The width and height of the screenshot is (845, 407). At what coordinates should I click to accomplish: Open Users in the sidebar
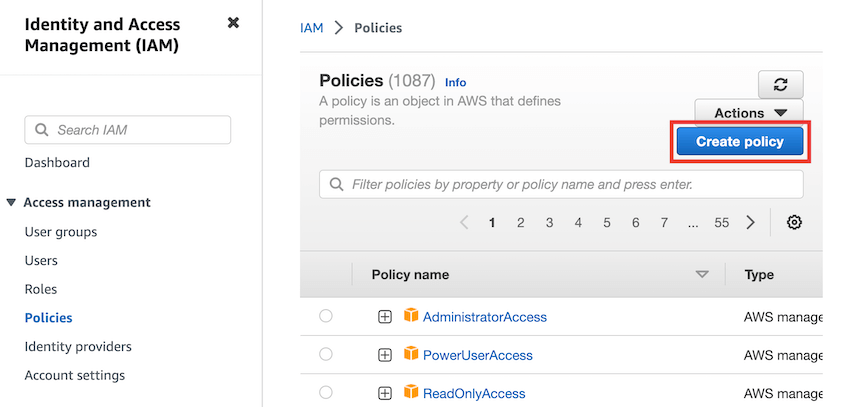[x=41, y=261]
